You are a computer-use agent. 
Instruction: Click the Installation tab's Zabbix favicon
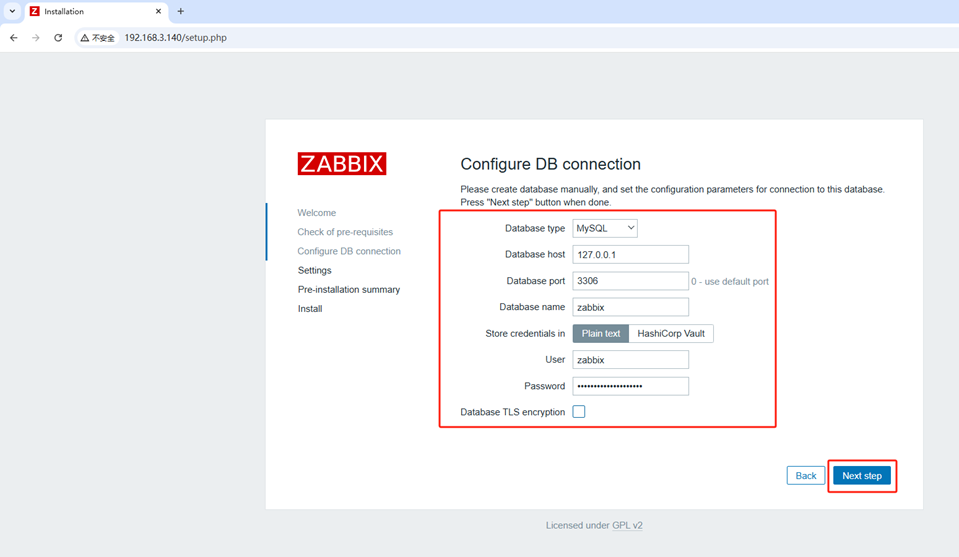pos(35,11)
